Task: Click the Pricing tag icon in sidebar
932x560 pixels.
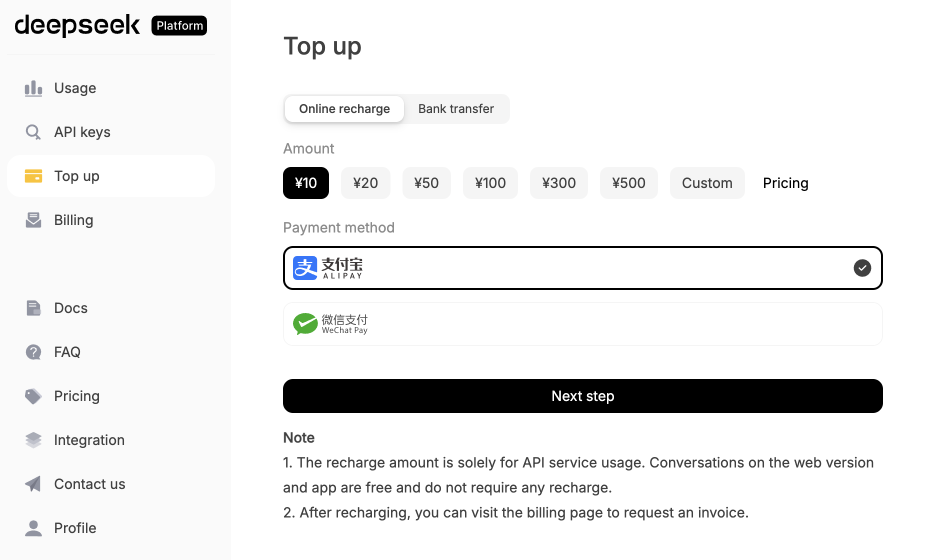Action: [33, 396]
